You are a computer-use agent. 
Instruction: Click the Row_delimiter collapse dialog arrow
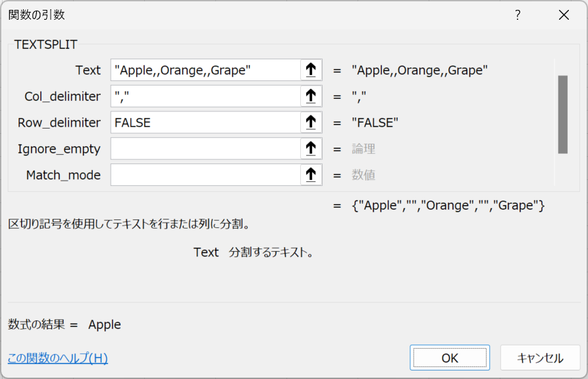[x=311, y=123]
